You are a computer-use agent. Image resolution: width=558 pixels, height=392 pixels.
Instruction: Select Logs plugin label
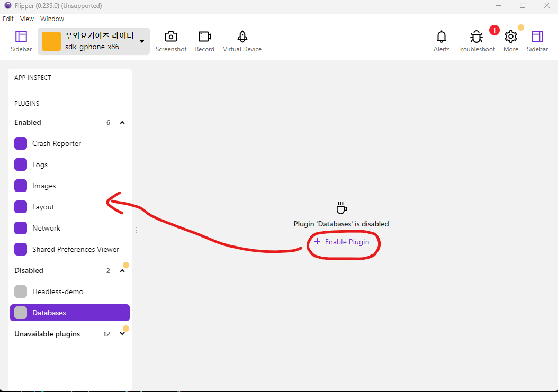tap(40, 165)
